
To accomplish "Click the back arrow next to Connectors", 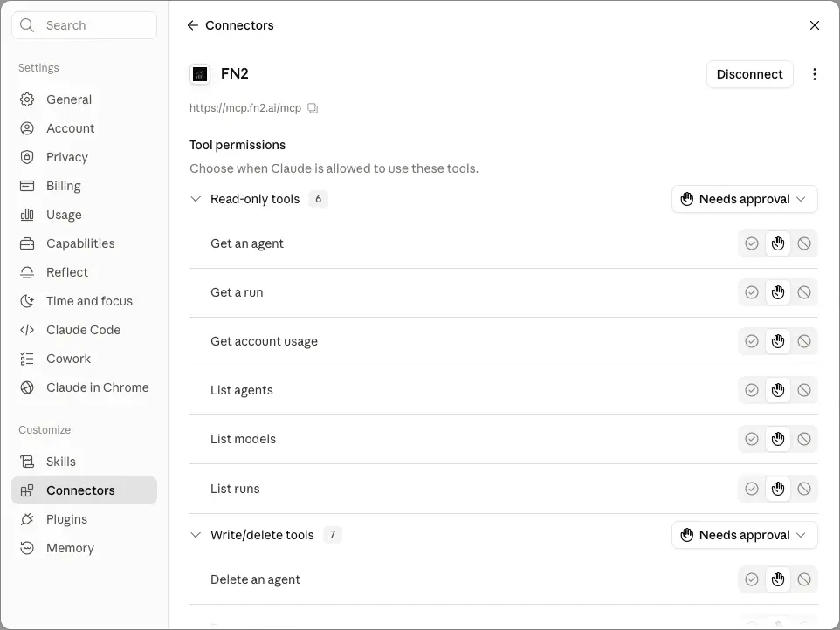I will pos(192,25).
